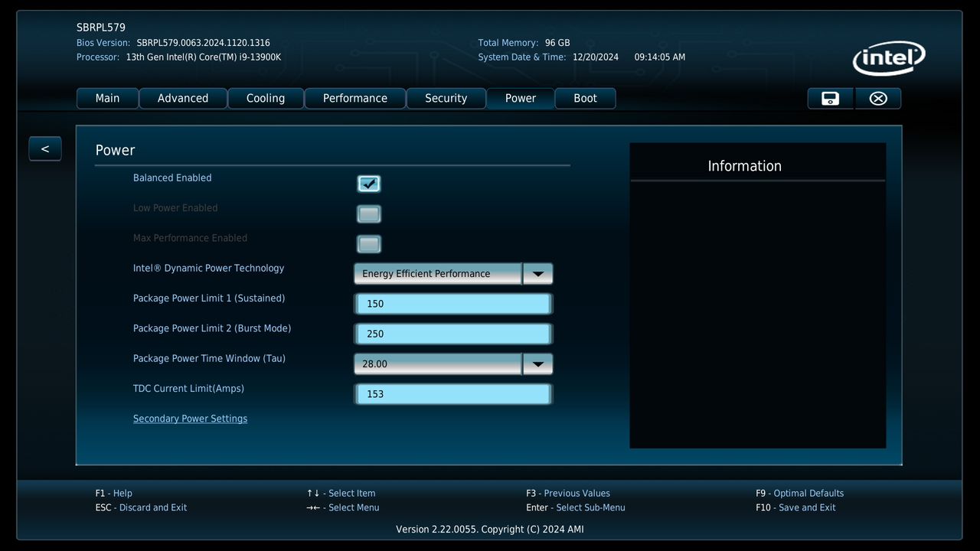Click the Package Power Limit 2 field

(x=453, y=334)
